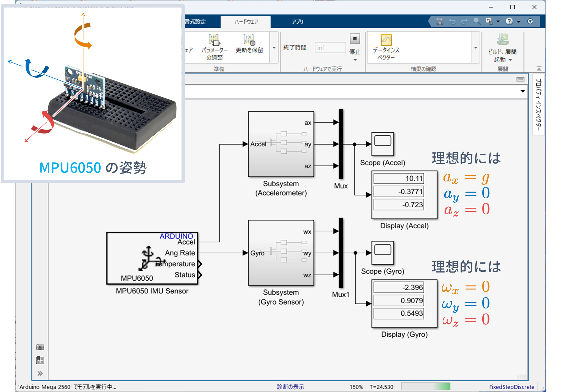This screenshot has height=392, width=561.
Task: Click the simulation progress bar
Action: tap(426, 387)
